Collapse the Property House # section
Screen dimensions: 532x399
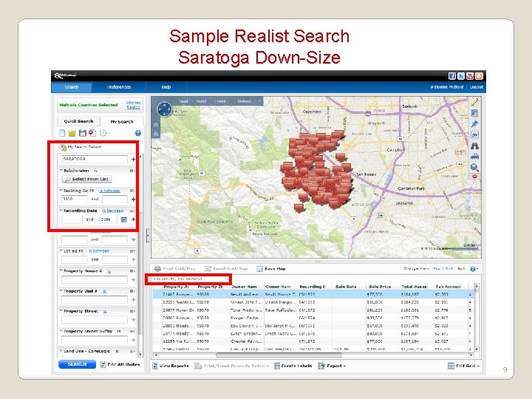pos(61,270)
